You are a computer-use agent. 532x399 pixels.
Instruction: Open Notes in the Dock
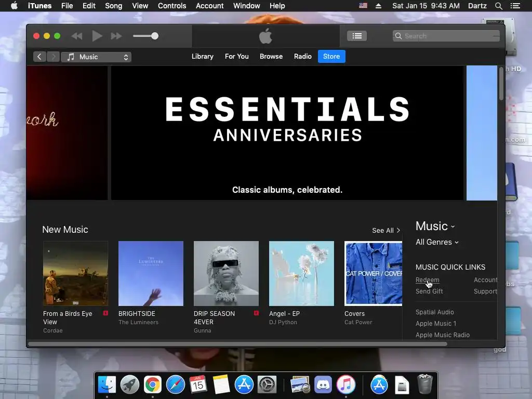[221, 385]
